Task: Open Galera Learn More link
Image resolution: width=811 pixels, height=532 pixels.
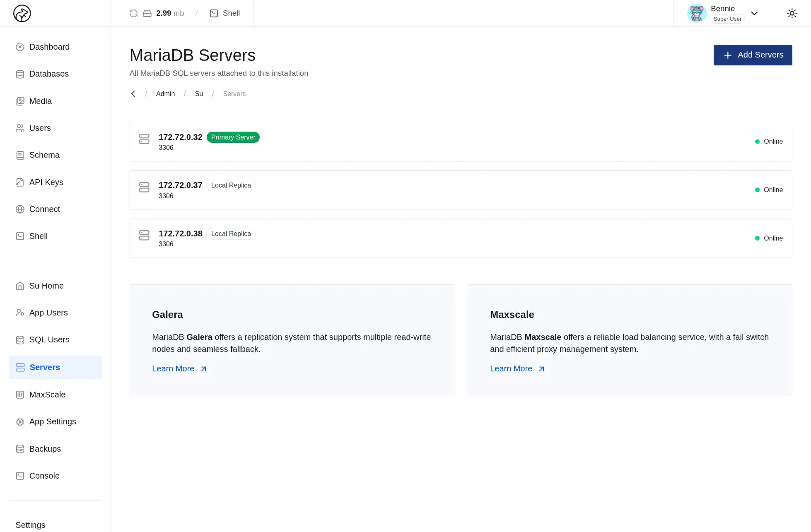Action: tap(179, 368)
